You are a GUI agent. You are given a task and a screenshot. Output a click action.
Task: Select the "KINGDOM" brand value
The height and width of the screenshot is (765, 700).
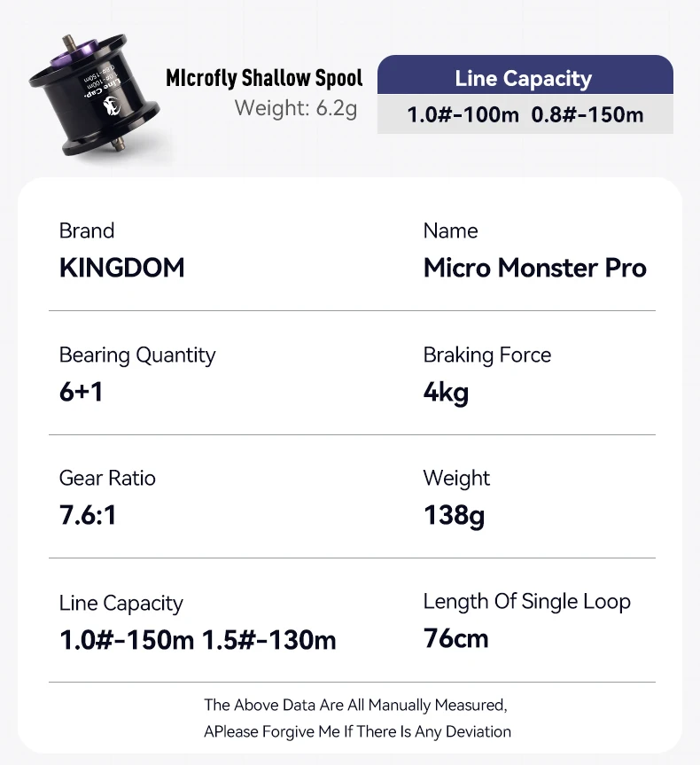pos(122,268)
